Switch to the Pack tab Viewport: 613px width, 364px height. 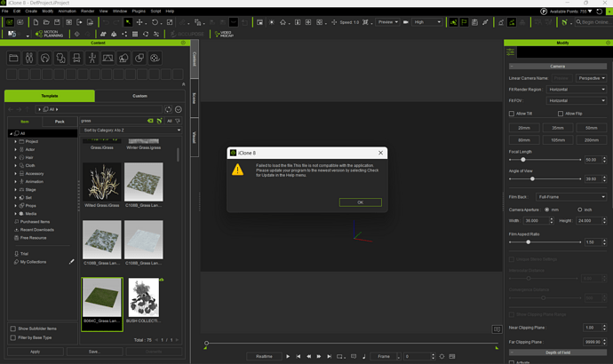coord(60,122)
